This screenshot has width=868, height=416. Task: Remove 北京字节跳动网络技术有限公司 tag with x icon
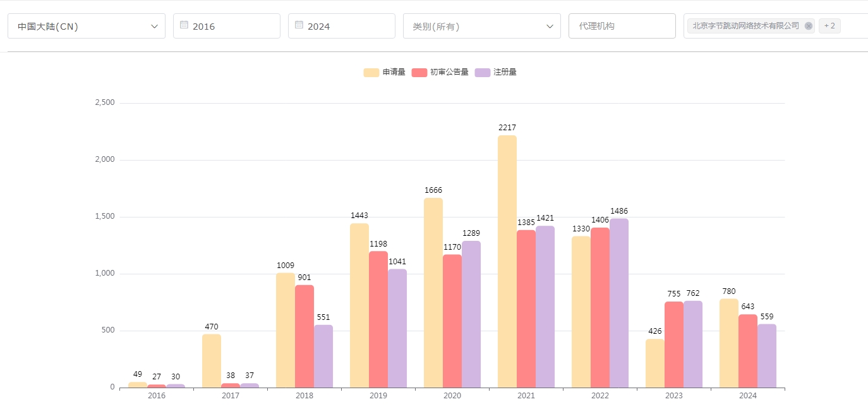point(808,26)
